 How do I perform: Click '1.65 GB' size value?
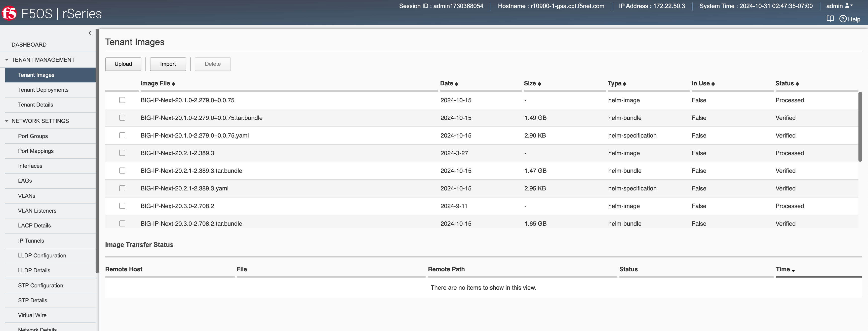coord(535,224)
